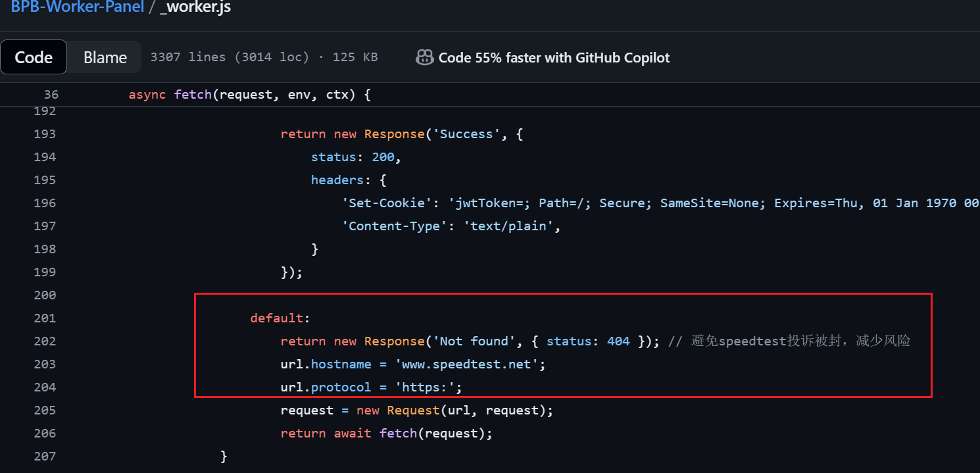This screenshot has height=473, width=980.
Task: Click sticky line number 36
Action: tap(51, 95)
